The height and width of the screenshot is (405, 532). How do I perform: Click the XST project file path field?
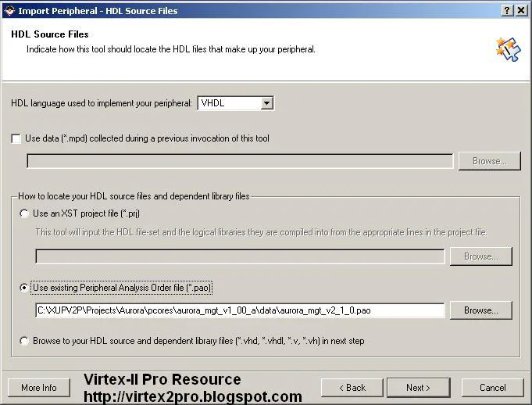pyautogui.click(x=240, y=256)
